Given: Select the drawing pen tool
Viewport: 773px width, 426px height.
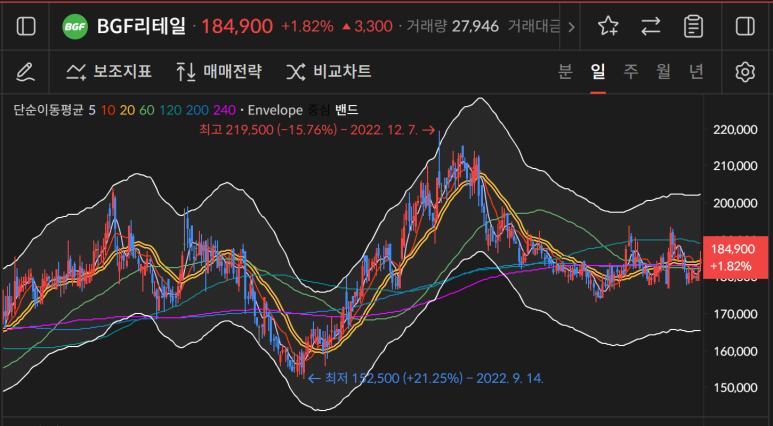Looking at the screenshot, I should [x=26, y=72].
